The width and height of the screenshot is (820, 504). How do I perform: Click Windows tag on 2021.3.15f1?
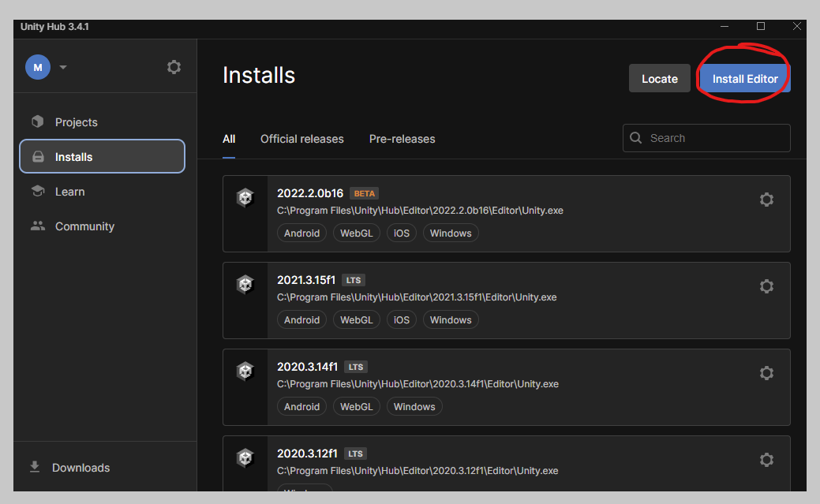[451, 320]
